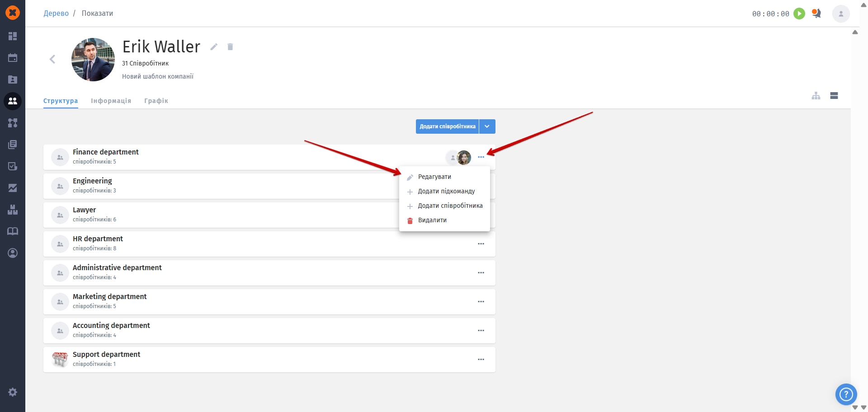The width and height of the screenshot is (868, 412).
Task: Choose Видалити from the context menu
Action: (x=432, y=220)
